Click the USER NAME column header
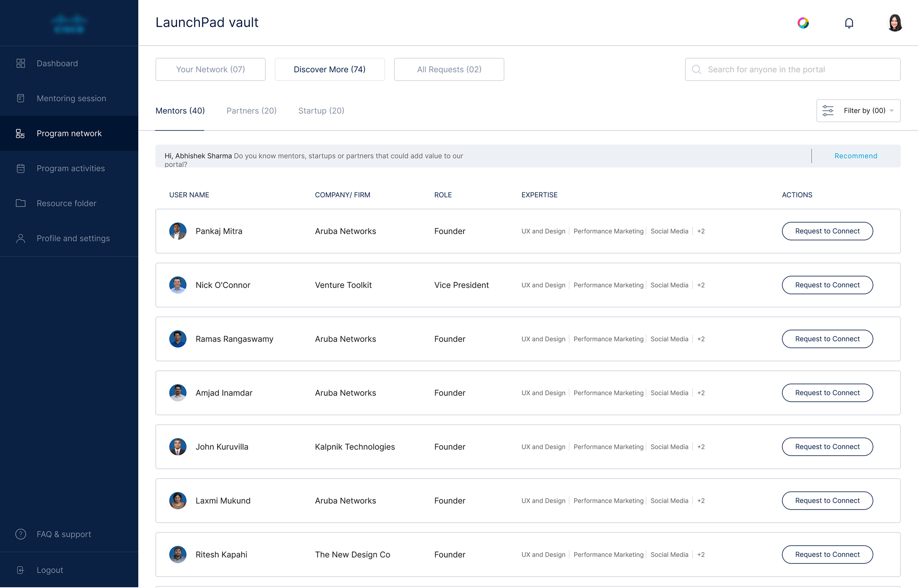918x588 pixels. pyautogui.click(x=189, y=195)
